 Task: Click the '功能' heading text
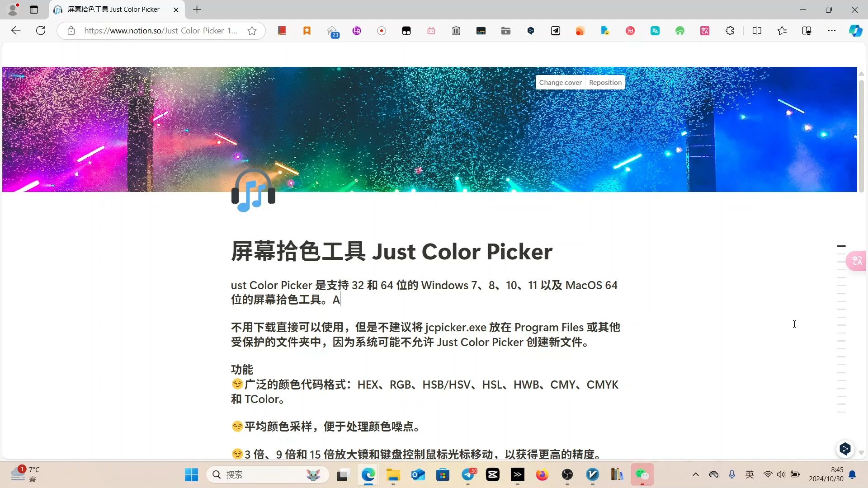[242, 370]
